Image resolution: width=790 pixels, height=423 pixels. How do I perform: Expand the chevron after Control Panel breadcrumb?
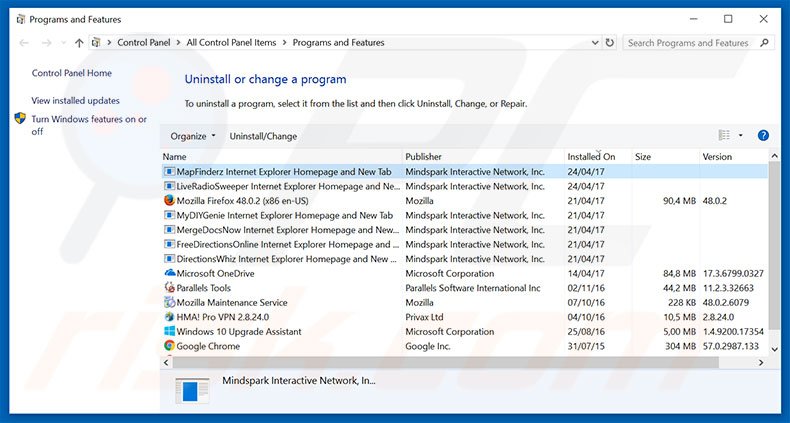click(178, 43)
